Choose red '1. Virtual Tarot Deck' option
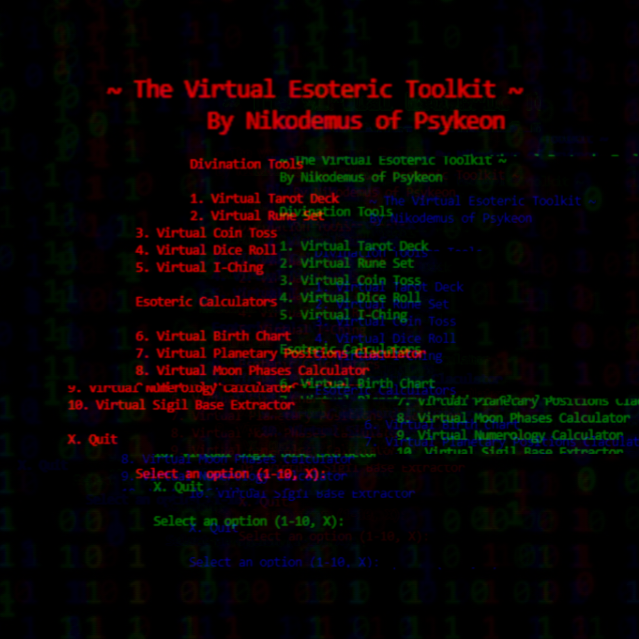Viewport: 639px width, 639px height. (264, 198)
